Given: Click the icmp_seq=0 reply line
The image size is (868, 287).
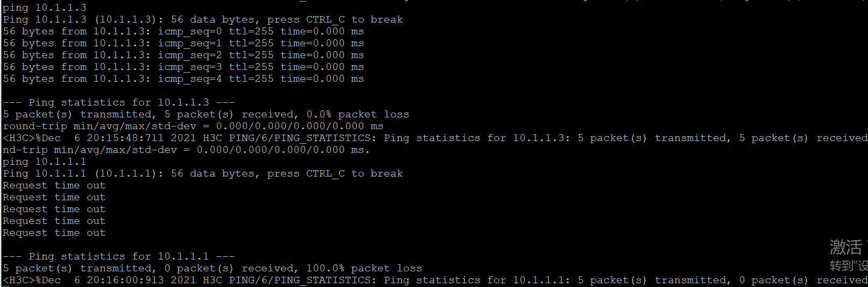Looking at the screenshot, I should (x=183, y=31).
